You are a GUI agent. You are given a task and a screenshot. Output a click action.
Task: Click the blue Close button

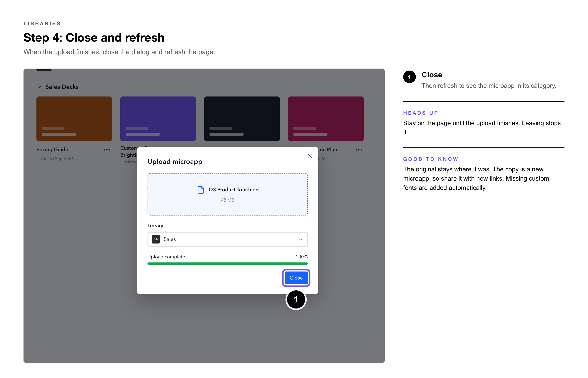(296, 278)
